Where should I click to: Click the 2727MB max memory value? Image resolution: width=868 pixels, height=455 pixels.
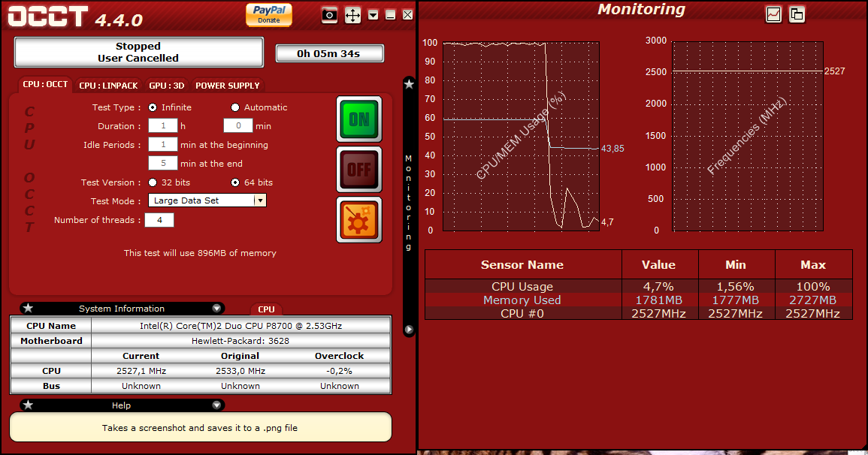click(812, 300)
